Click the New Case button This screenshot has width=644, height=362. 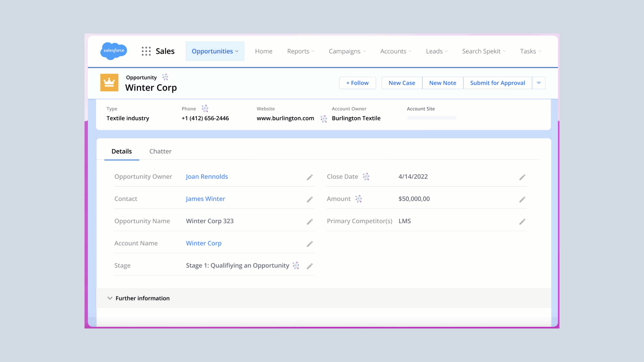pyautogui.click(x=402, y=83)
